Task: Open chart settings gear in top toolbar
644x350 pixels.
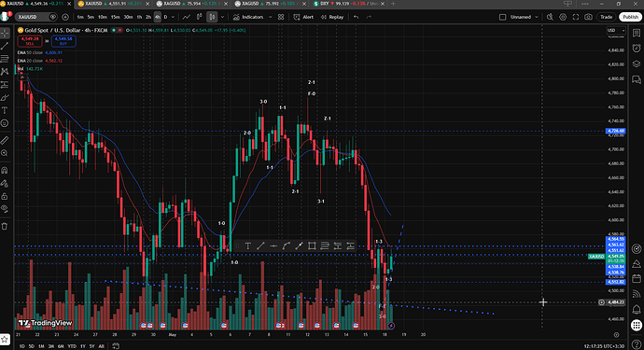Action: click(563, 17)
